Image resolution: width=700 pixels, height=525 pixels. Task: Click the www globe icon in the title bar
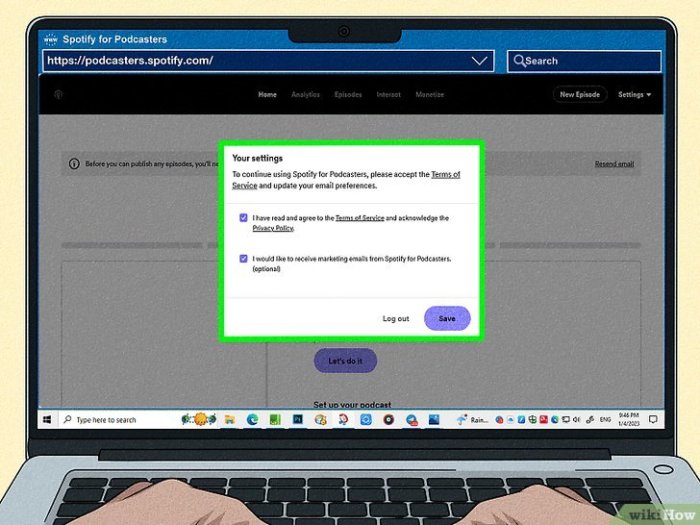click(x=51, y=39)
